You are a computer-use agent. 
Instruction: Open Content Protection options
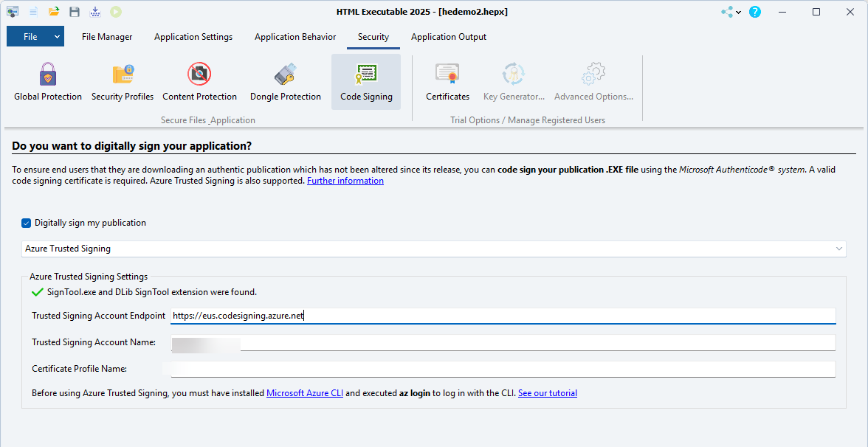[x=199, y=81]
